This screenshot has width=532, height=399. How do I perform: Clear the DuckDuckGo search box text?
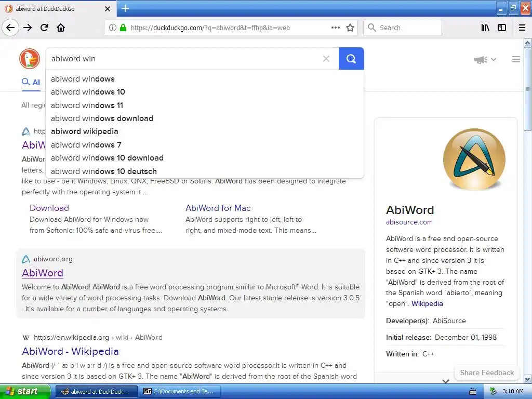pyautogui.click(x=326, y=59)
